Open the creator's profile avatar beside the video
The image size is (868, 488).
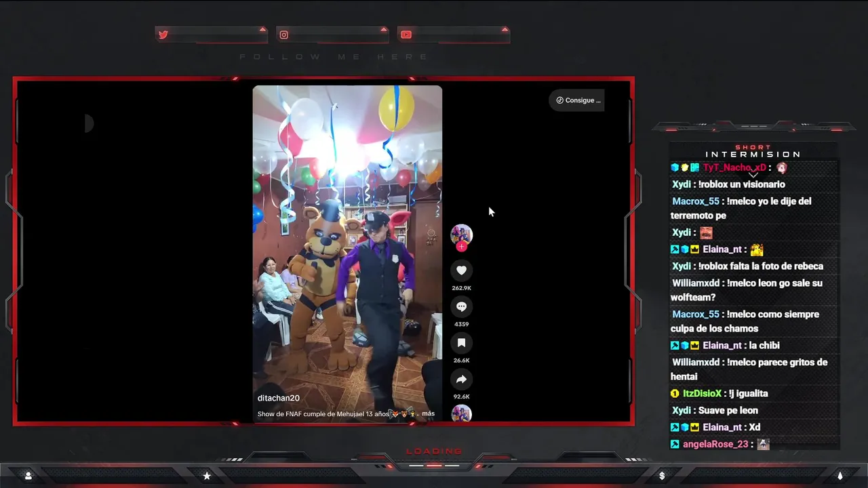461,235
